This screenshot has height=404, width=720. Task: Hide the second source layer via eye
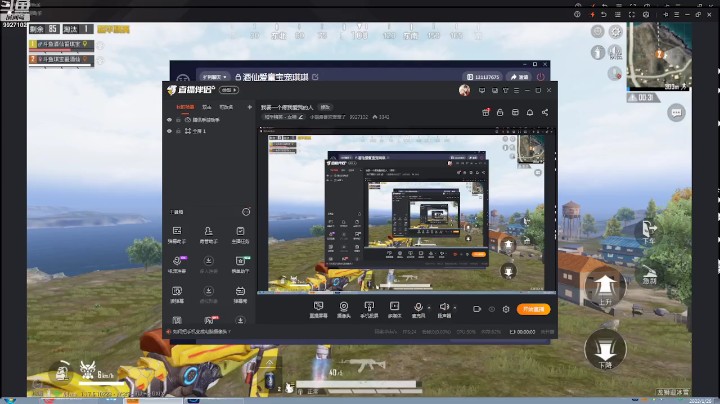[x=169, y=131]
